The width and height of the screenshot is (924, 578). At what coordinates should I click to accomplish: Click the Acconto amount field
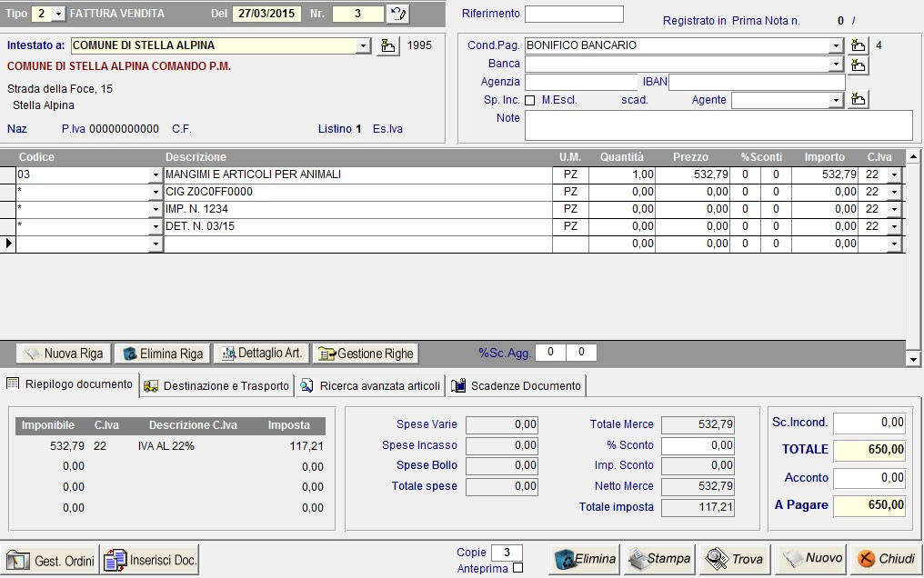[869, 478]
